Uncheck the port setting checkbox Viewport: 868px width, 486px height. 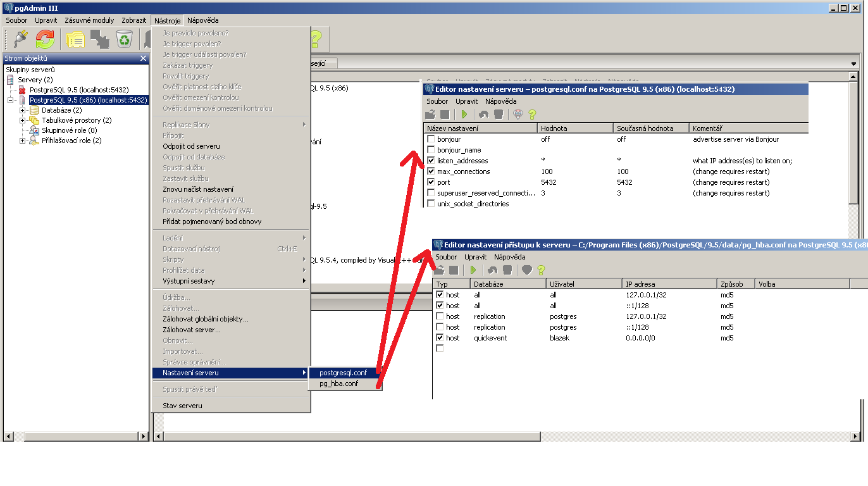[x=431, y=182]
